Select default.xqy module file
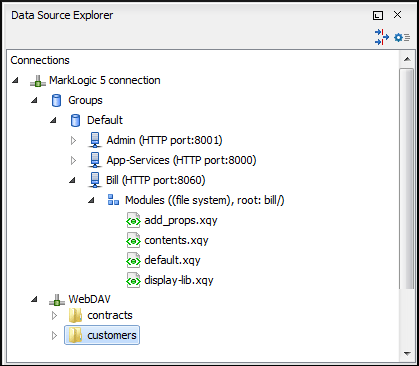The width and height of the screenshot is (419, 366). click(x=172, y=260)
